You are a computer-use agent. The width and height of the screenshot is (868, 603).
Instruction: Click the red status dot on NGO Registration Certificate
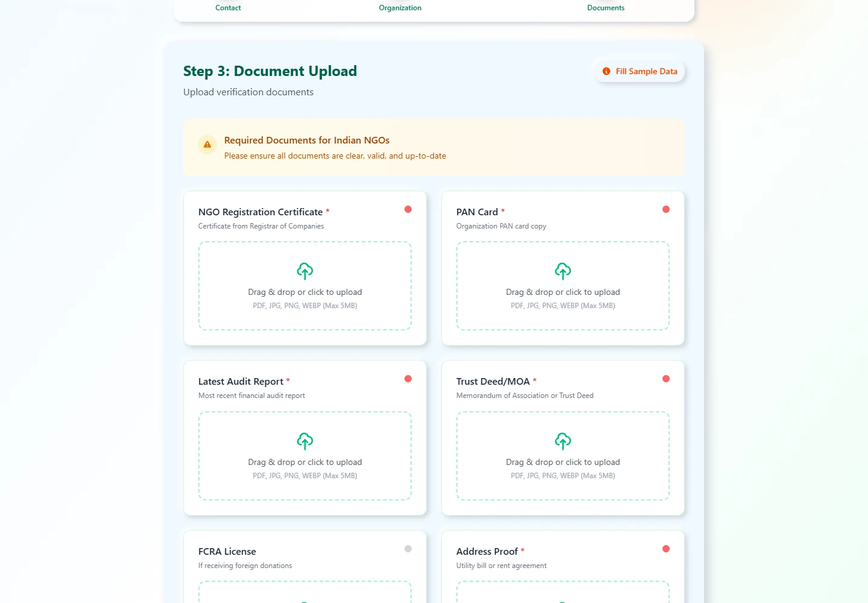tap(408, 209)
